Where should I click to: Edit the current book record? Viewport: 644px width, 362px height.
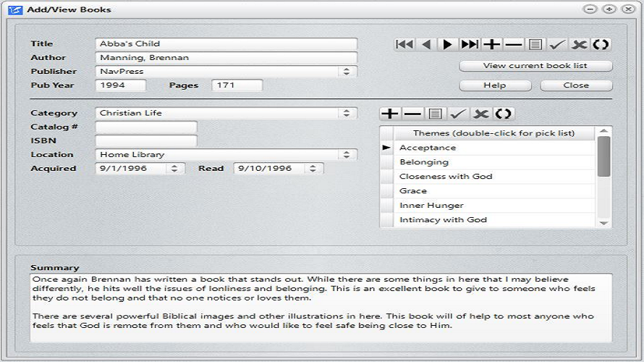[535, 44]
